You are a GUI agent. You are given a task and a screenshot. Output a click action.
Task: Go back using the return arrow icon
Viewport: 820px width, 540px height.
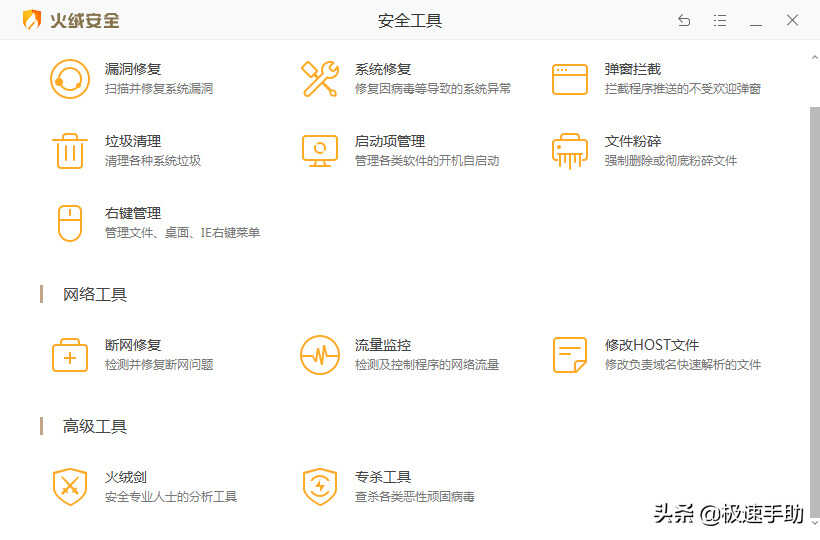tap(684, 20)
